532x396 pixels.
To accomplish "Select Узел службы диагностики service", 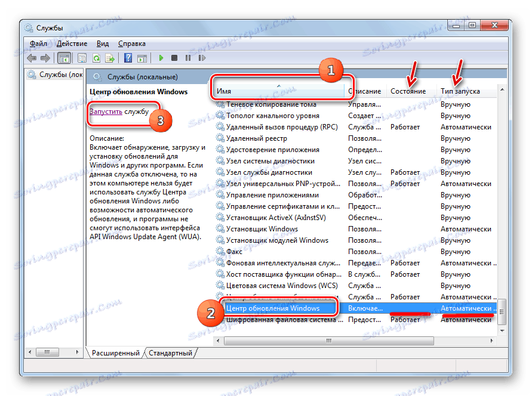I will [x=269, y=172].
